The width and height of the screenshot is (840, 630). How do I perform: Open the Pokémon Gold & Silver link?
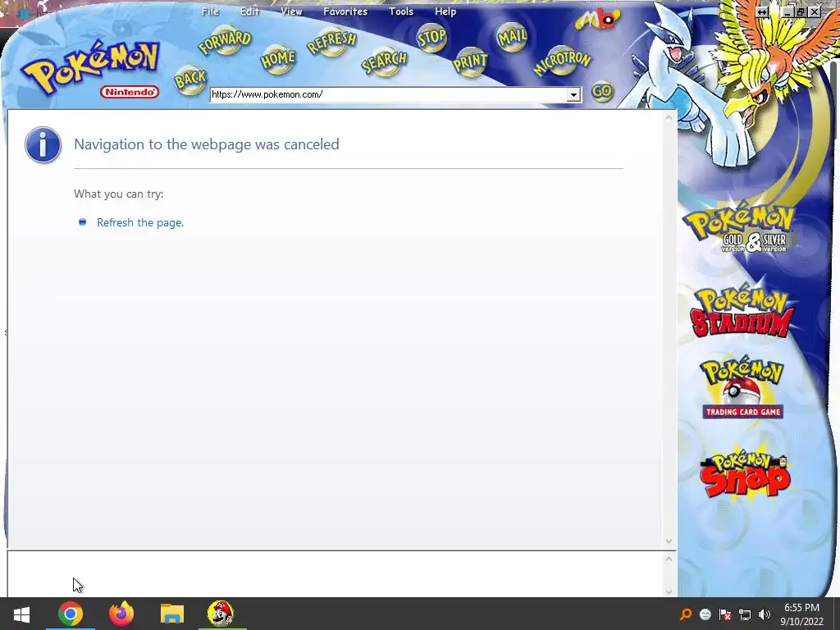(x=740, y=229)
